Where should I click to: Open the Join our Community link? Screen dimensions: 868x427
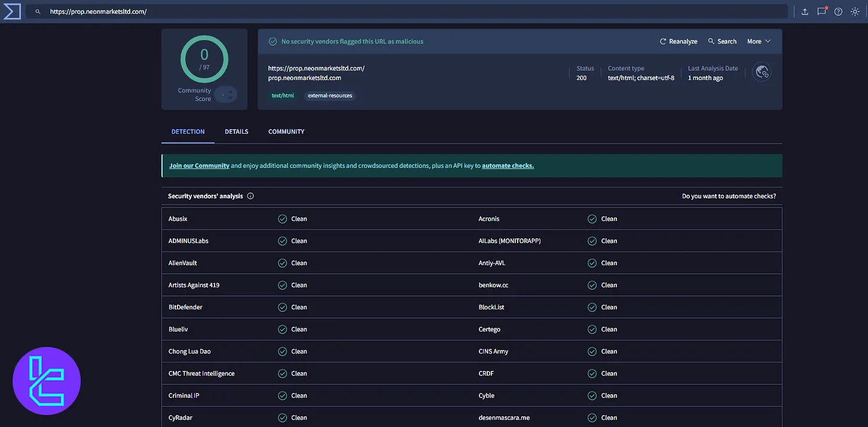tap(199, 165)
